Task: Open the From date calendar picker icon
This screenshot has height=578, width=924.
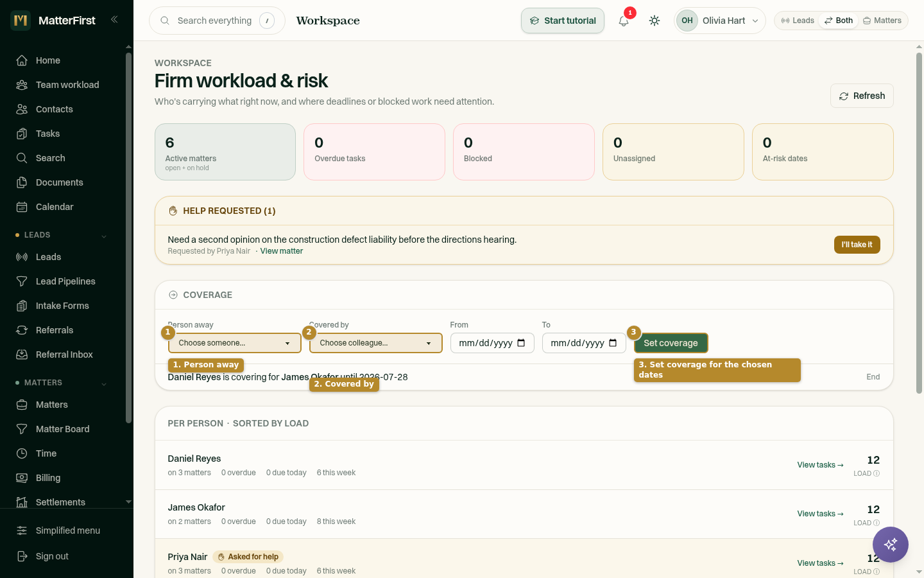Action: [521, 343]
